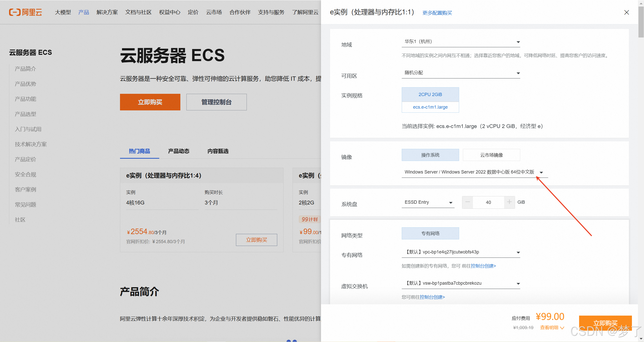This screenshot has width=644, height=342.
Task: Open the 虚拟交换机 vSwitch dropdown
Action: point(461,283)
